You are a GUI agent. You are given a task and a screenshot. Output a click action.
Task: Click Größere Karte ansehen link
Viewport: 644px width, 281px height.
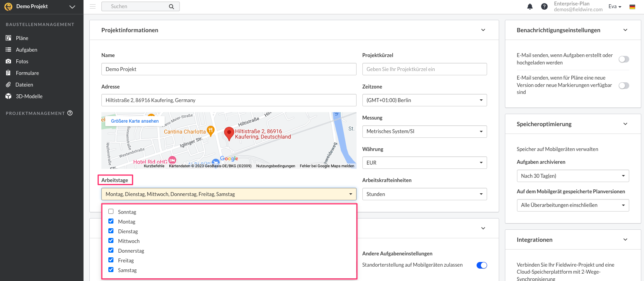[135, 121]
